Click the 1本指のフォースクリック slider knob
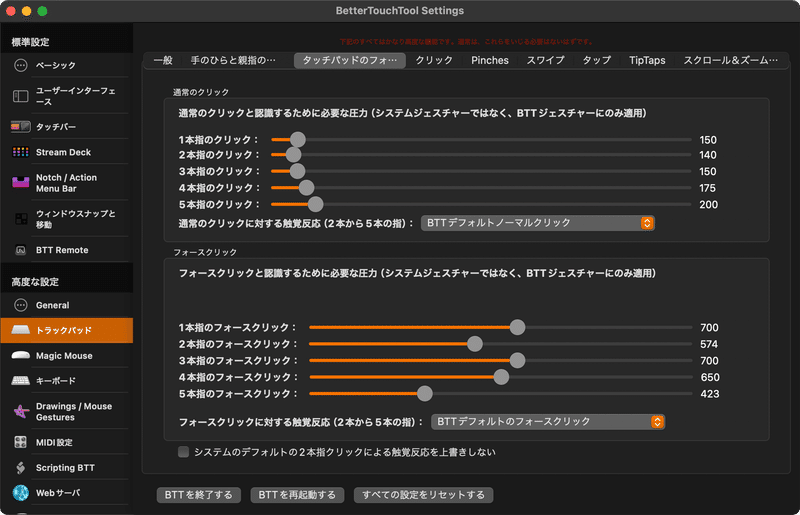The image size is (800, 515). point(517,327)
